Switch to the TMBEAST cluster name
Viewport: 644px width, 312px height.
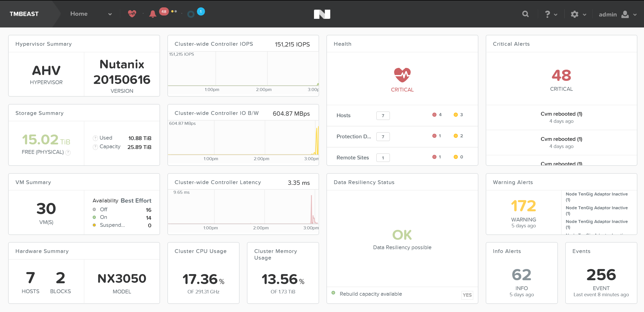[x=24, y=14]
